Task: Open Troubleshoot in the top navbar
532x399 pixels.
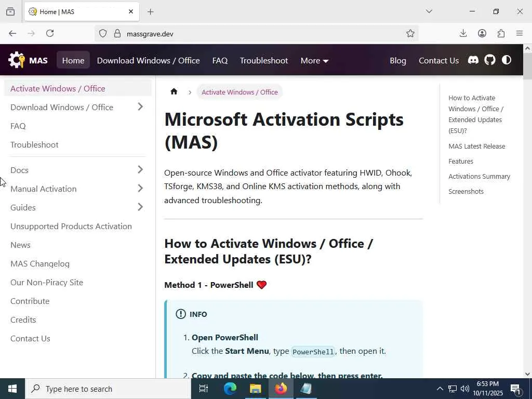Action: (x=264, y=60)
